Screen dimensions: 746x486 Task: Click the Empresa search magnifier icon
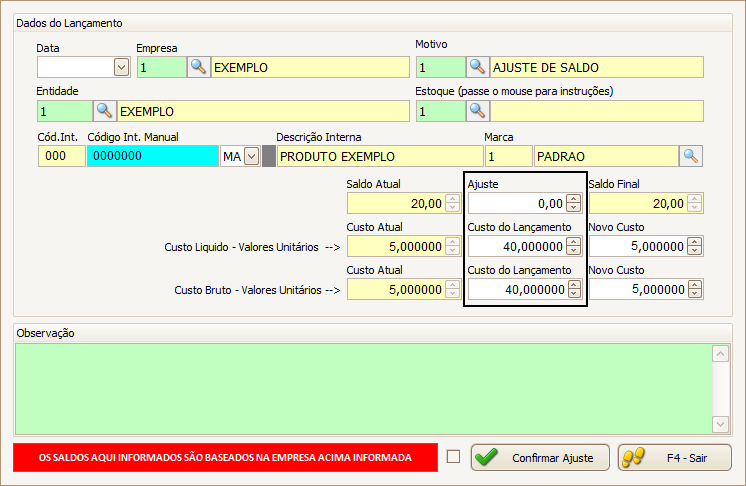pos(199,67)
